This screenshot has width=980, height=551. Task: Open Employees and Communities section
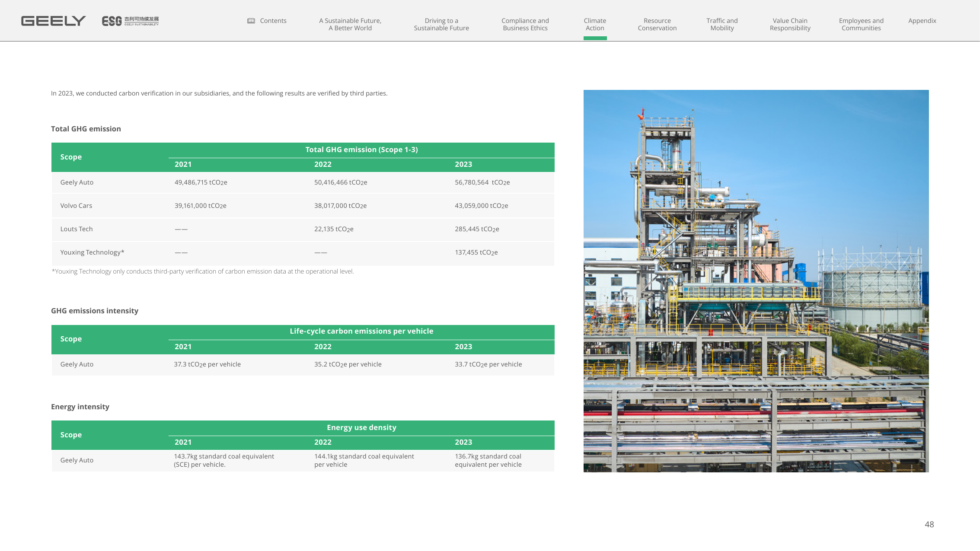tap(861, 24)
